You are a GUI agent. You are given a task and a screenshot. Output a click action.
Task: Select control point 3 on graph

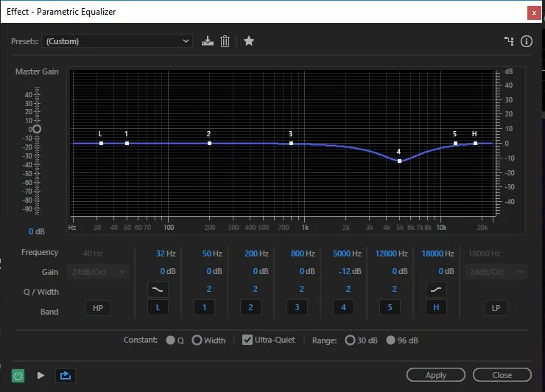coord(291,143)
